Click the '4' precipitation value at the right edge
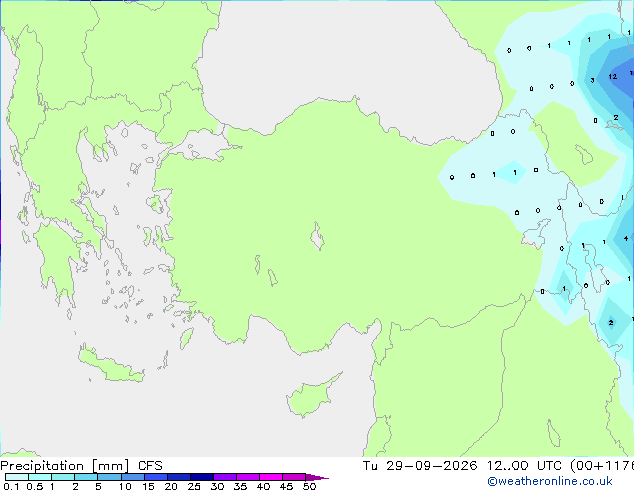 (626, 239)
